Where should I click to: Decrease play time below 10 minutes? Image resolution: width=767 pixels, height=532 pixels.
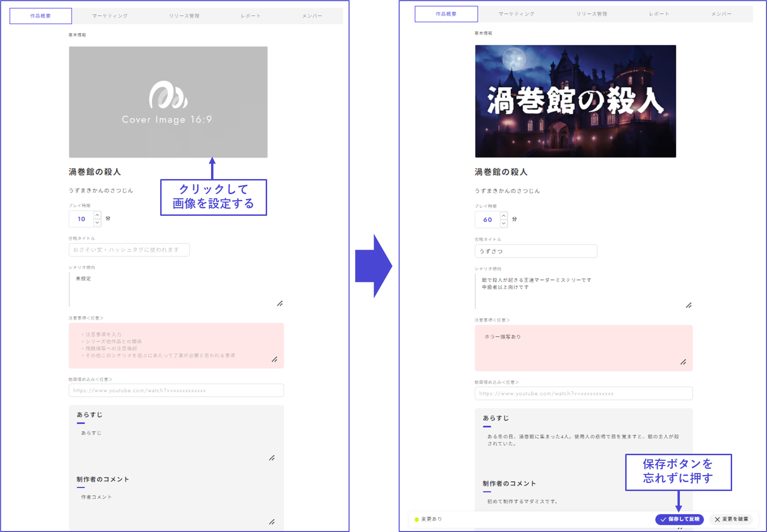(97, 222)
